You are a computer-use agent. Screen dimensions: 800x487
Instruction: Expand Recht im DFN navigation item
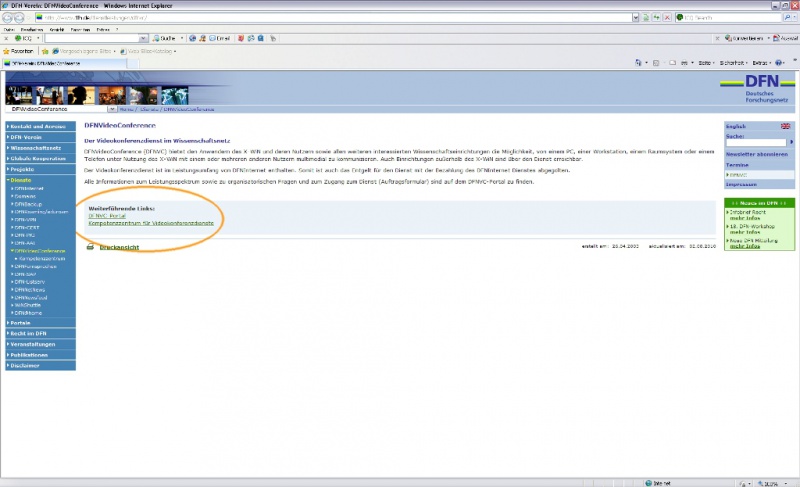tap(40, 334)
